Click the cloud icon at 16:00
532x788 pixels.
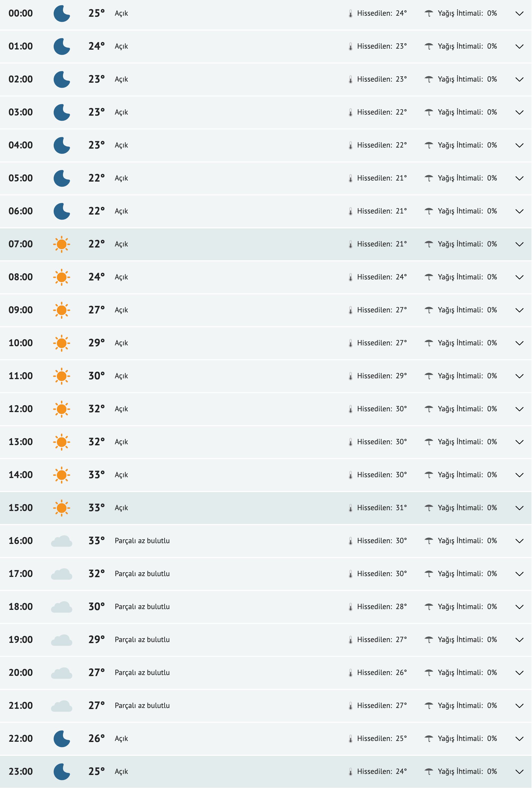(x=62, y=541)
